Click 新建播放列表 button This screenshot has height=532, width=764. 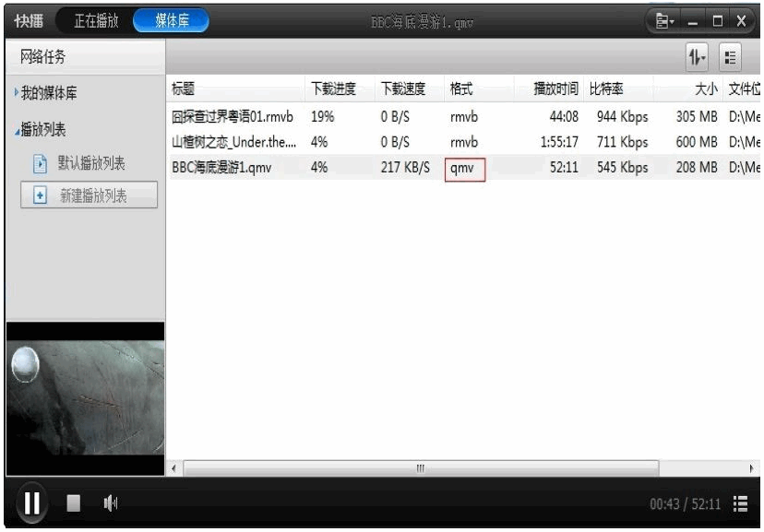coord(90,195)
